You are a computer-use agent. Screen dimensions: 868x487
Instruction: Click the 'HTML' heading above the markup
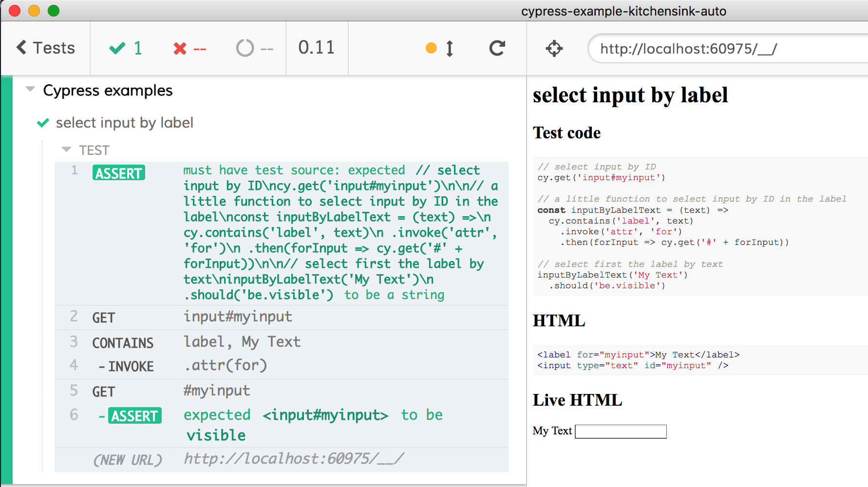(559, 320)
